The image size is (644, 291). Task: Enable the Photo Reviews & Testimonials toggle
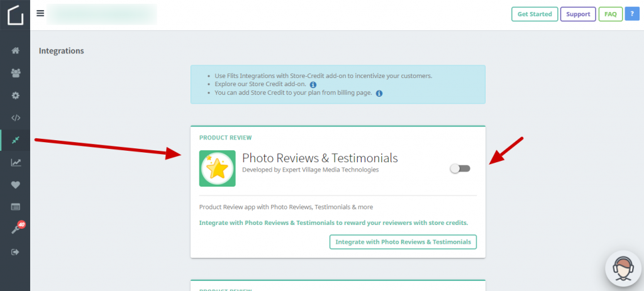tap(460, 168)
